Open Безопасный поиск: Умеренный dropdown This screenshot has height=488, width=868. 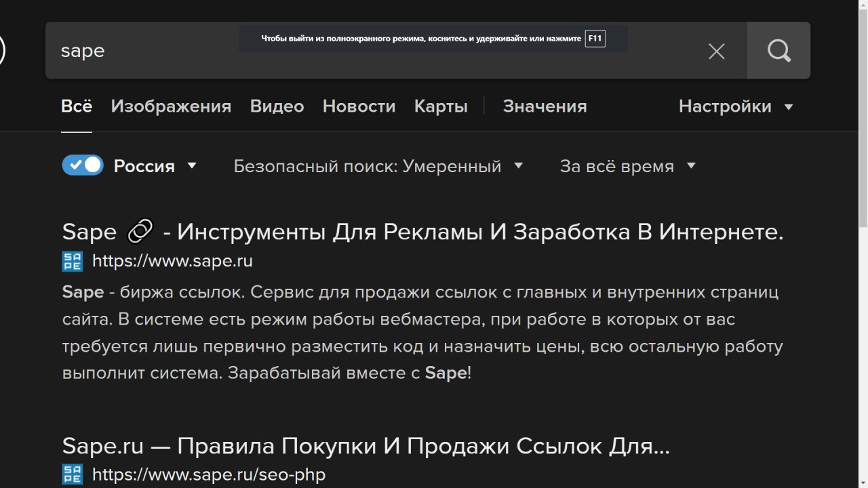coord(378,166)
